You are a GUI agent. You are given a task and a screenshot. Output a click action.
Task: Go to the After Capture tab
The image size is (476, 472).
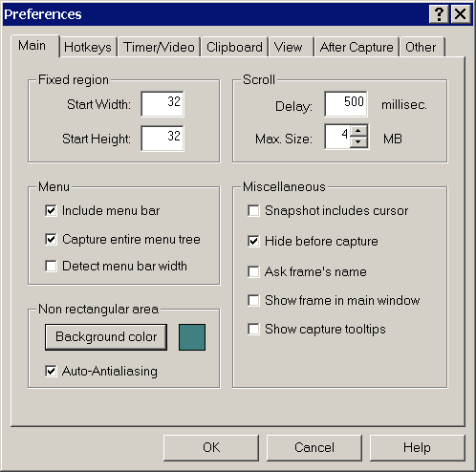point(357,47)
